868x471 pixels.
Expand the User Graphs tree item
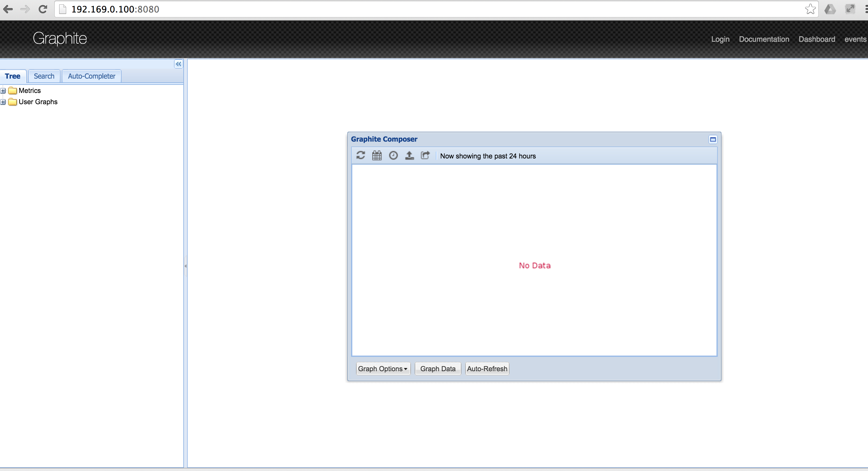point(2,102)
